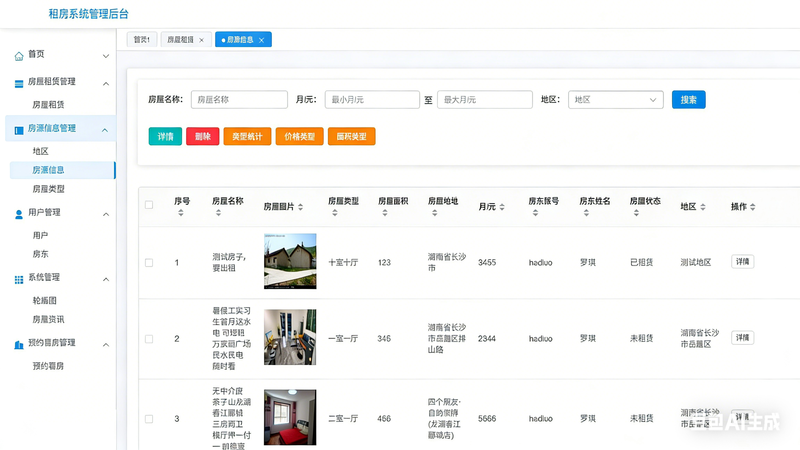Screen dimensions: 800x450
Task: Click the 用户管理 person icon
Action: [x=19, y=213]
